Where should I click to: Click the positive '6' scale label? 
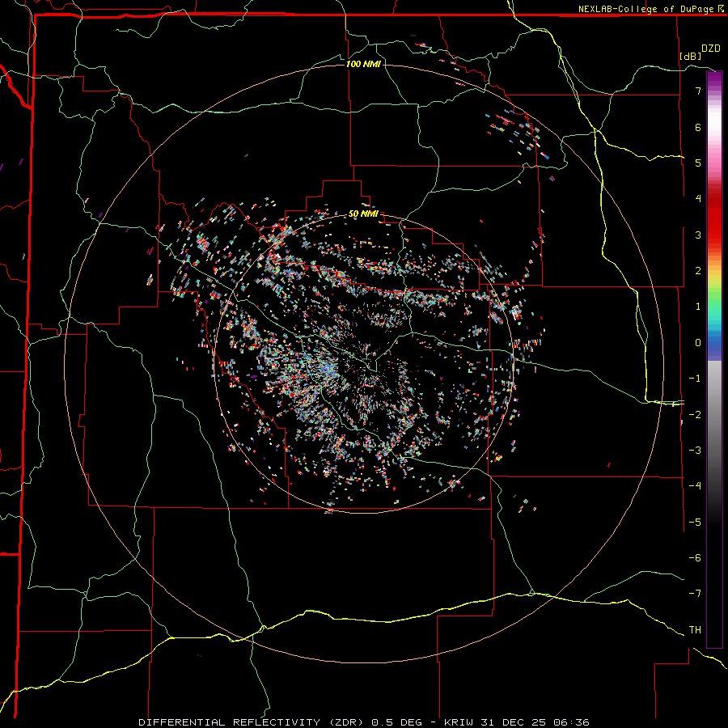tap(698, 127)
